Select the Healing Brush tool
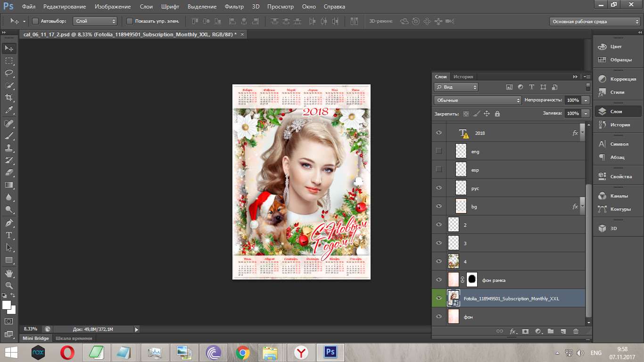This screenshot has width=644, height=362. [x=9, y=123]
